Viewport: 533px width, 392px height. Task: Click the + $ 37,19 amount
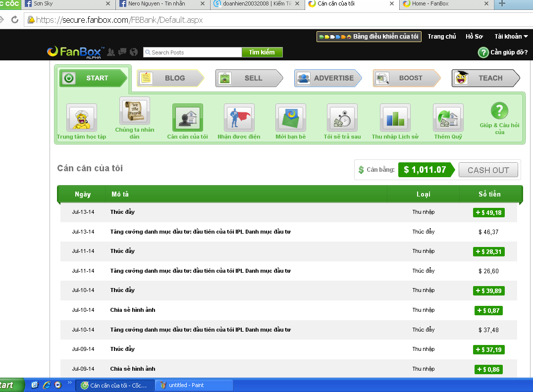(488, 349)
